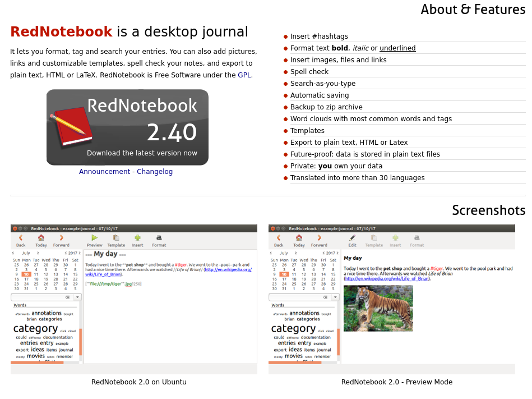Click the orange word-cloud scrollbar in the Preview Mode screenshot
Image resolution: width=532 pixels, height=399 pixels.
339,342
